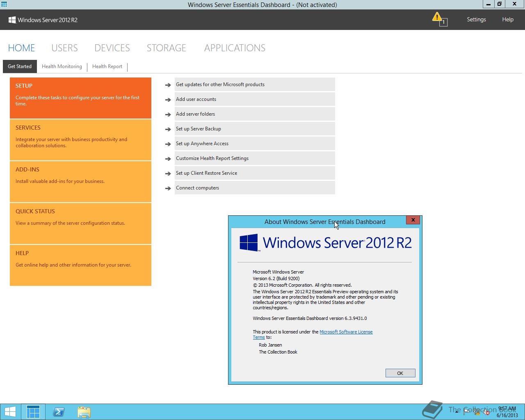The height and width of the screenshot is (420, 525).
Task: Open Action Center flag in system tray
Action: point(467,411)
